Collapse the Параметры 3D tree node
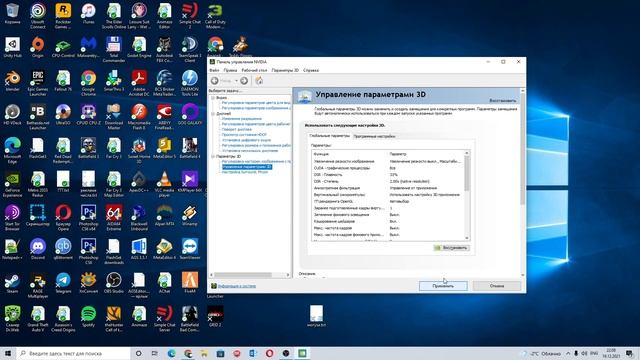The height and width of the screenshot is (360, 640). (213, 156)
